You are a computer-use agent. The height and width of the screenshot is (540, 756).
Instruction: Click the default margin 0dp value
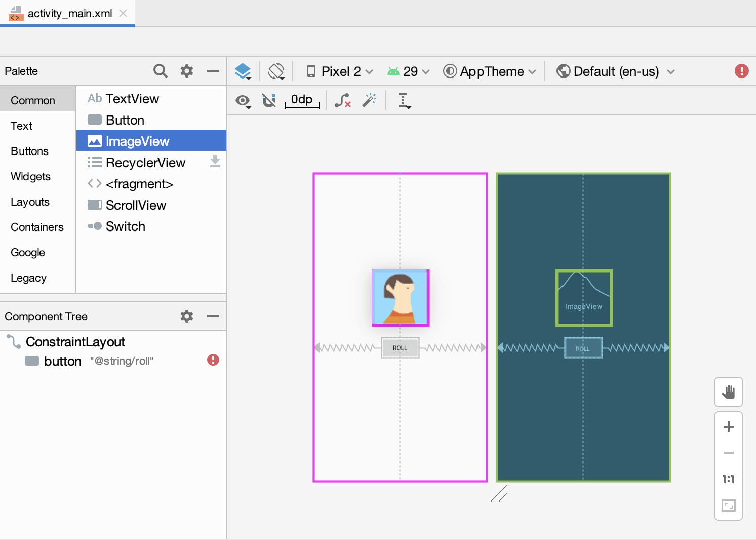pos(301,99)
